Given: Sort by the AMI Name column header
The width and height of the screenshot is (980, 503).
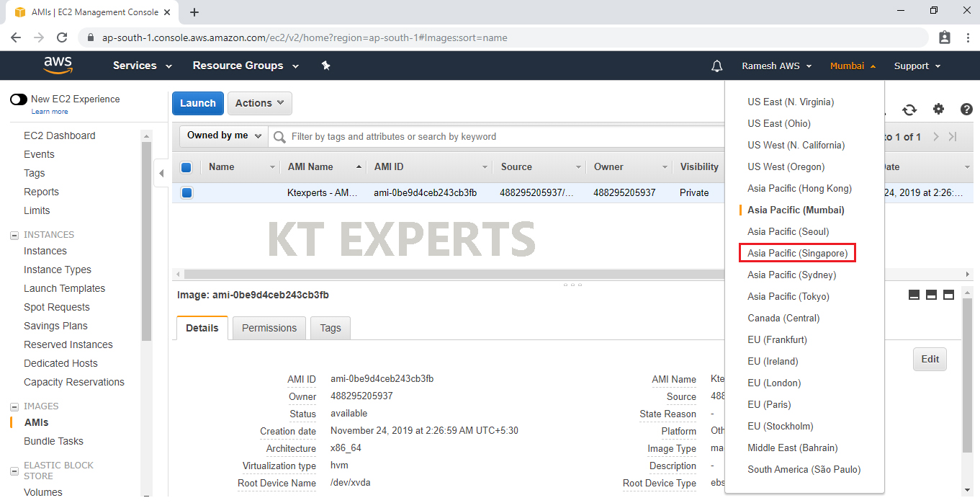Looking at the screenshot, I should point(310,167).
